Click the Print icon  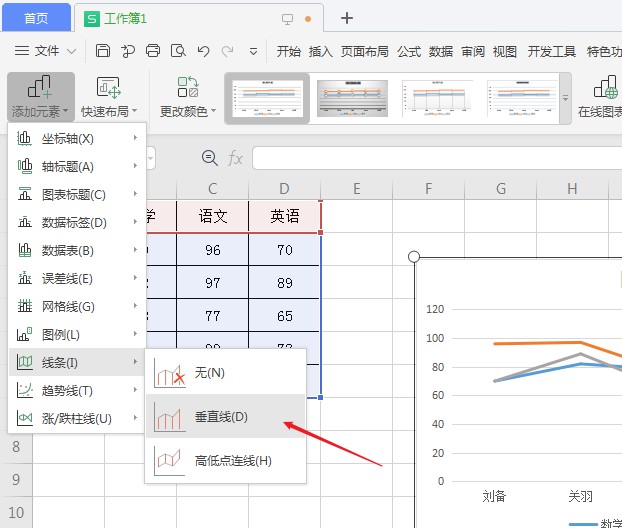[x=153, y=51]
